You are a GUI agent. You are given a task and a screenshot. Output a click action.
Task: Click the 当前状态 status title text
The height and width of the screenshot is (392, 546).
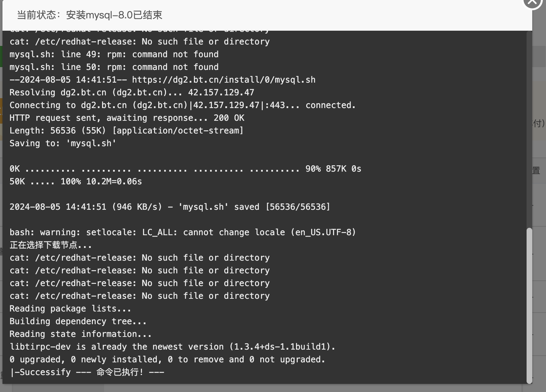coord(90,15)
